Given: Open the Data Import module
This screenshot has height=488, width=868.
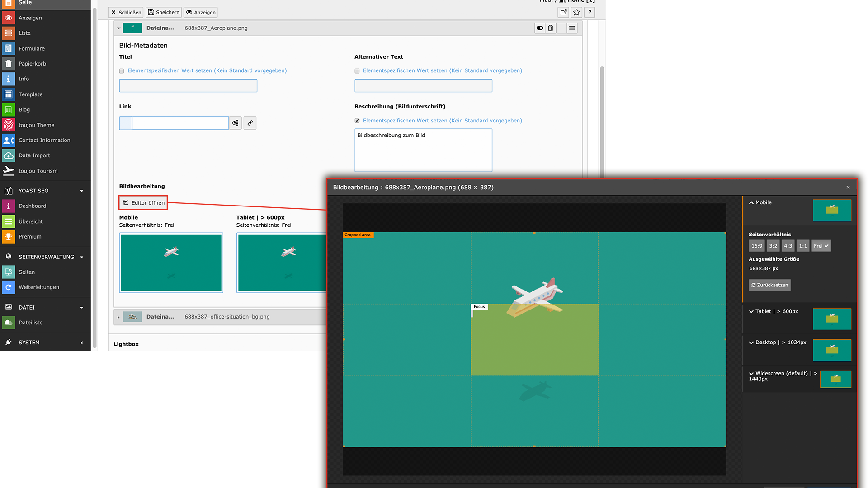Looking at the screenshot, I should pyautogui.click(x=34, y=155).
